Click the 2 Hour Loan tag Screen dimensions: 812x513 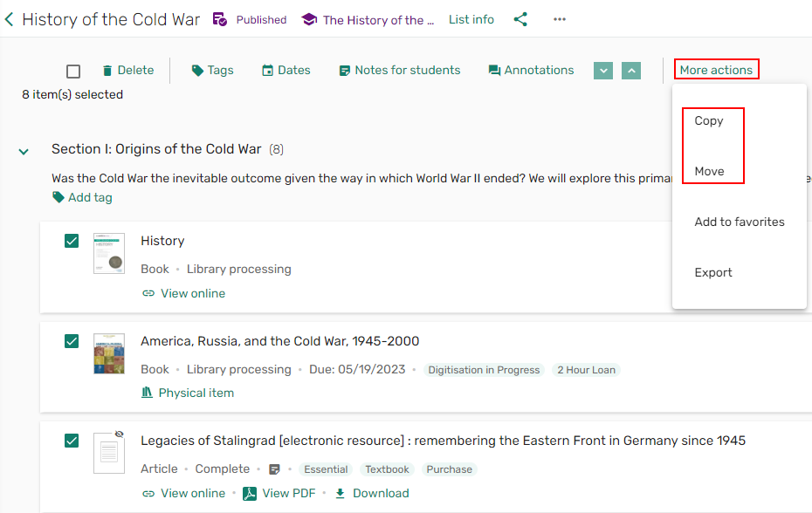[586, 370]
